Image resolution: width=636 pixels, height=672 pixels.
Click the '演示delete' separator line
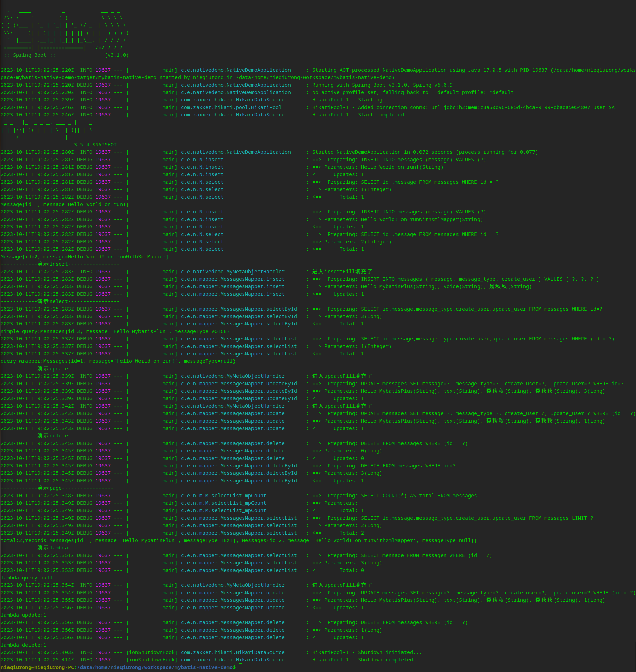click(x=60, y=436)
